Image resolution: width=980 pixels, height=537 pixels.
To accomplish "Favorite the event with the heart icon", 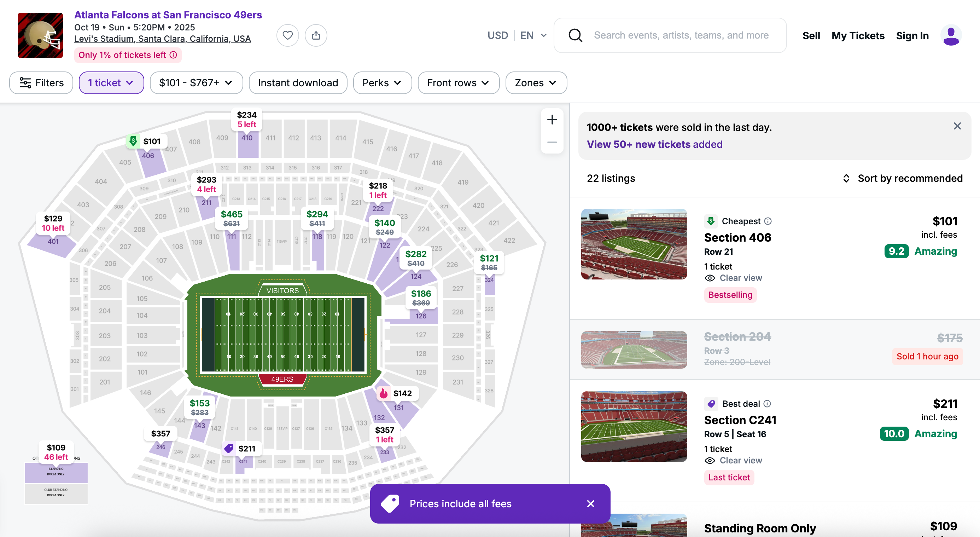I will point(288,35).
